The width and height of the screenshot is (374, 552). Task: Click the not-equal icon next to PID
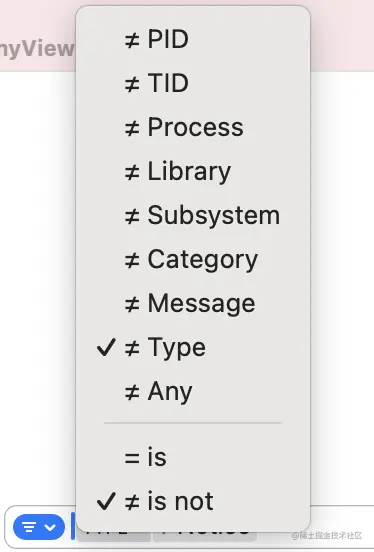(x=132, y=40)
